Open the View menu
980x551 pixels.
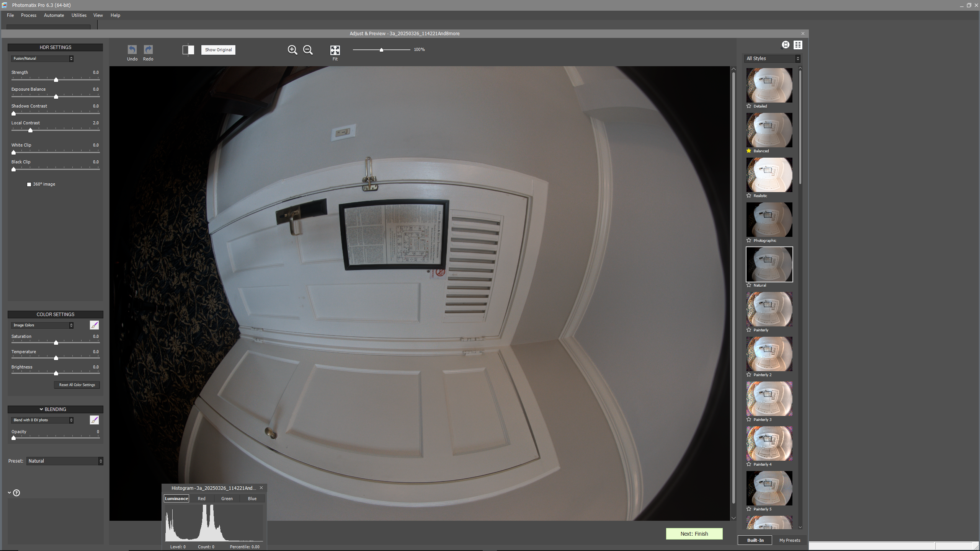98,15
